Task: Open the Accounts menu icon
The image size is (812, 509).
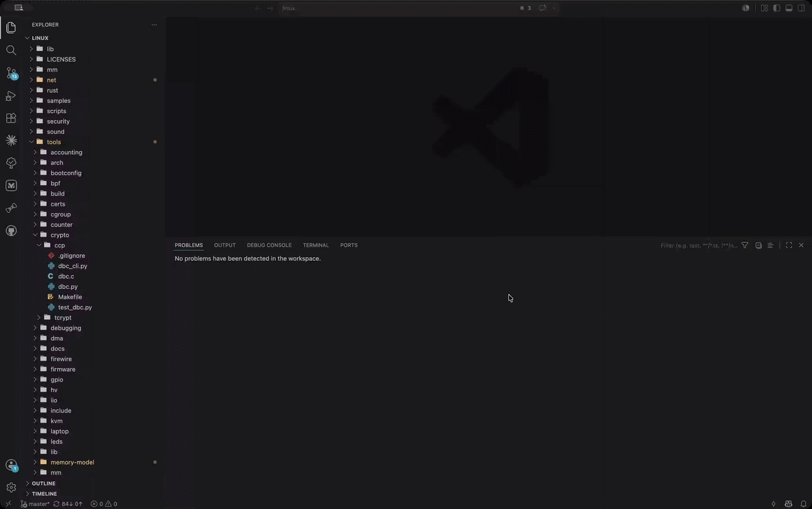Action: 11,465
